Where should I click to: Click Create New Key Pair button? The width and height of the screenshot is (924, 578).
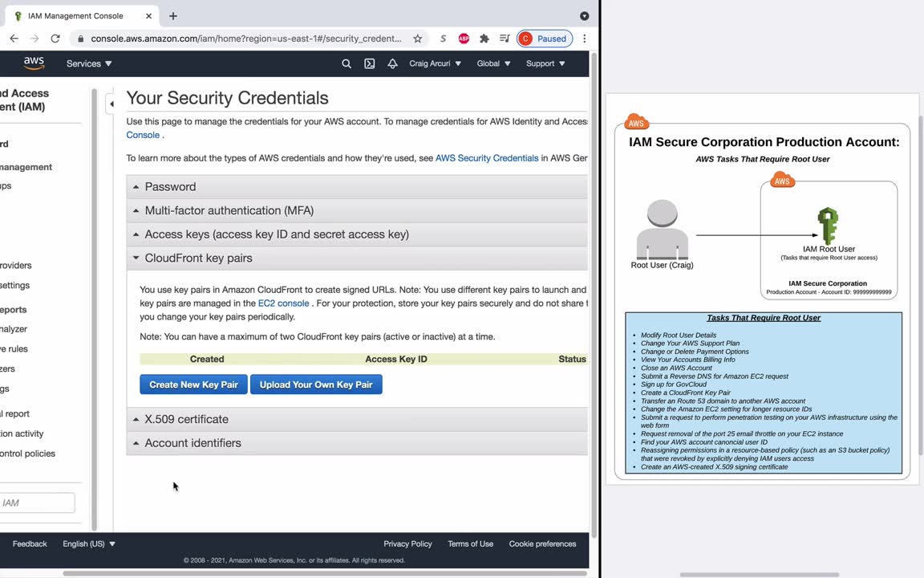click(193, 385)
